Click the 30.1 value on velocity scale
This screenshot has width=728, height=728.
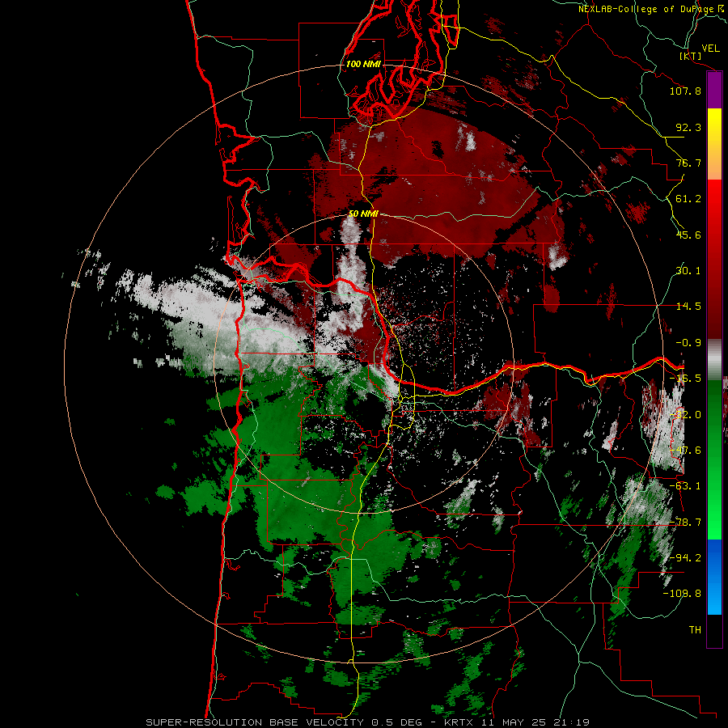tap(688, 271)
